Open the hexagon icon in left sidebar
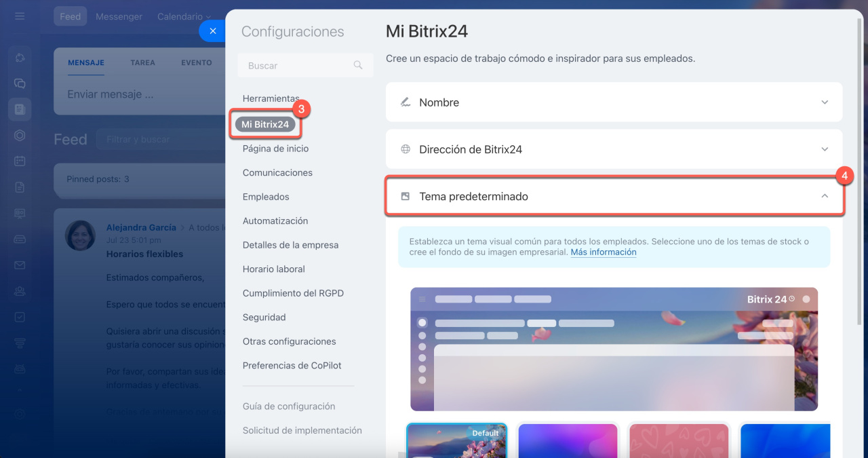The width and height of the screenshot is (868, 458). (x=20, y=135)
